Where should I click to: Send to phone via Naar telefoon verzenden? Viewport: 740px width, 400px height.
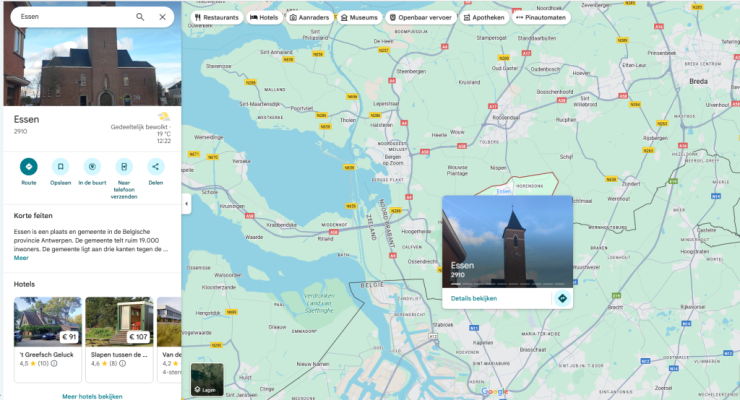click(124, 167)
